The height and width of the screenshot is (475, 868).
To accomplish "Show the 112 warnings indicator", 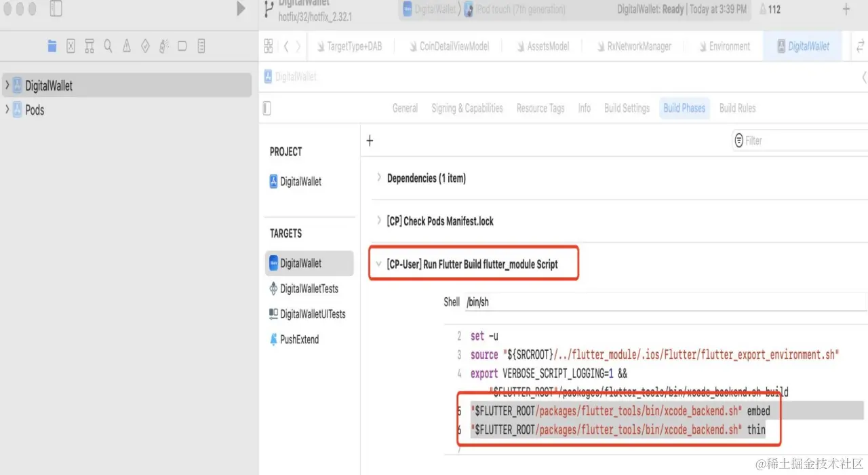I will pos(770,9).
